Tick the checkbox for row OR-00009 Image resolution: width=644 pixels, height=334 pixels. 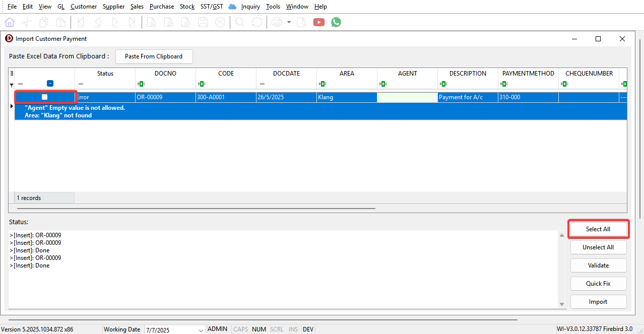[45, 97]
